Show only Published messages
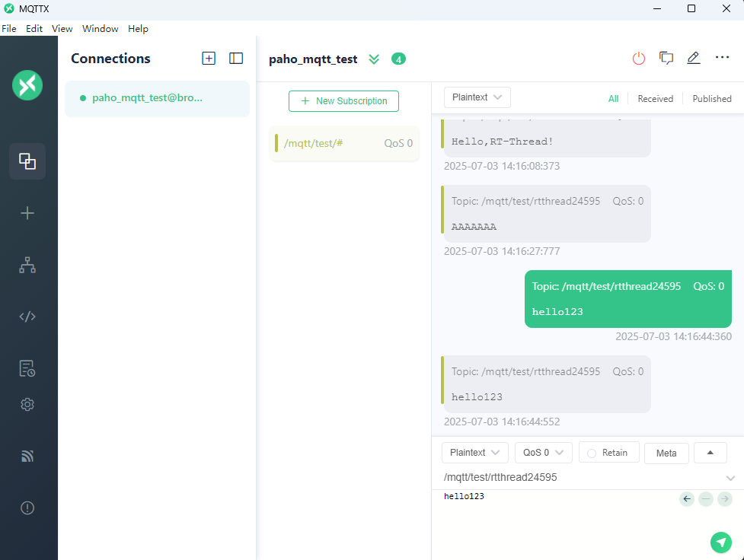This screenshot has height=560, width=744. (x=711, y=99)
